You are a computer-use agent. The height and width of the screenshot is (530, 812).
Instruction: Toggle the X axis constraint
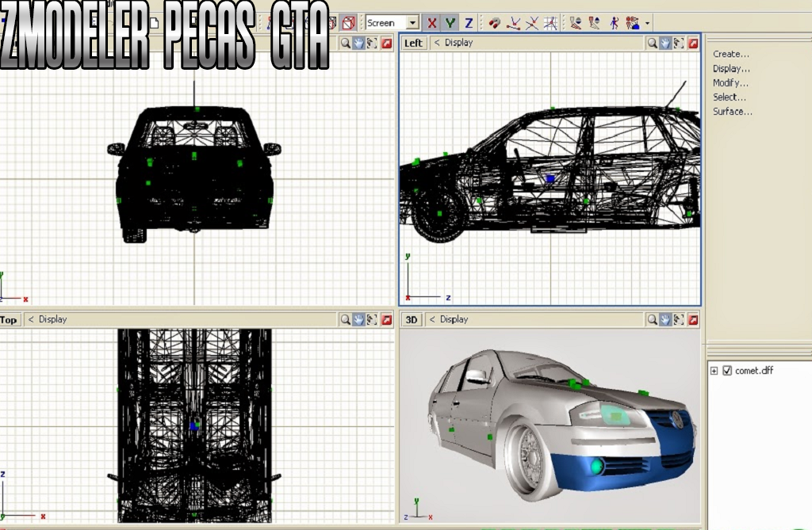point(431,23)
